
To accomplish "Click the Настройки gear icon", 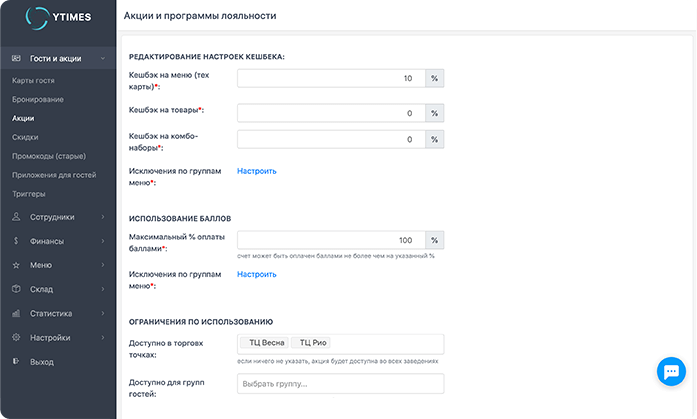I will (17, 337).
